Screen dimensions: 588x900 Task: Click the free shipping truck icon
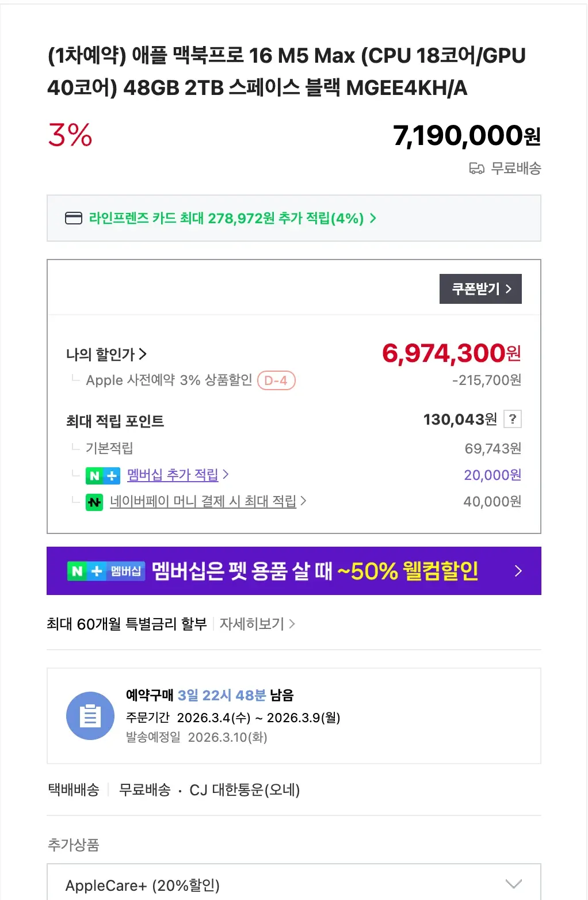(476, 169)
